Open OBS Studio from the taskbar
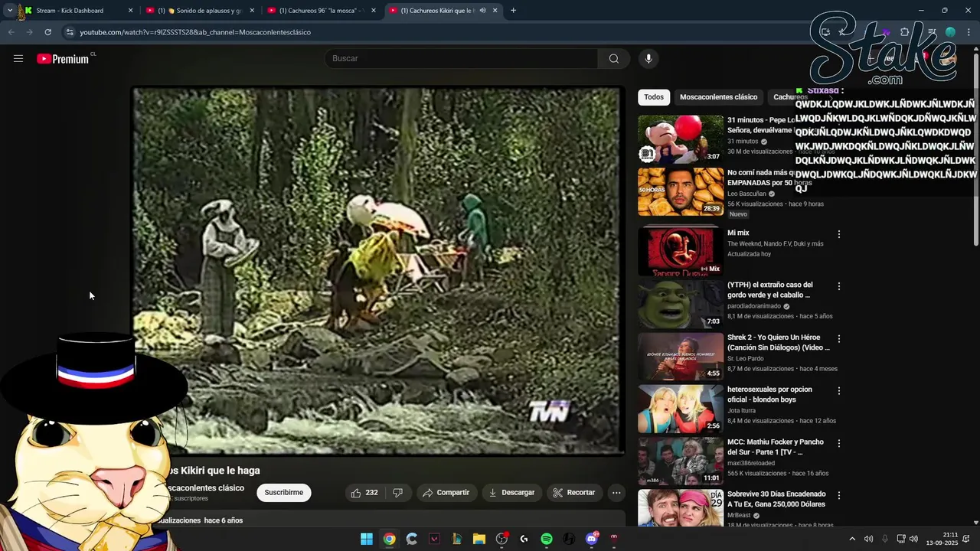Screen dimensions: 980x551 coord(501,539)
